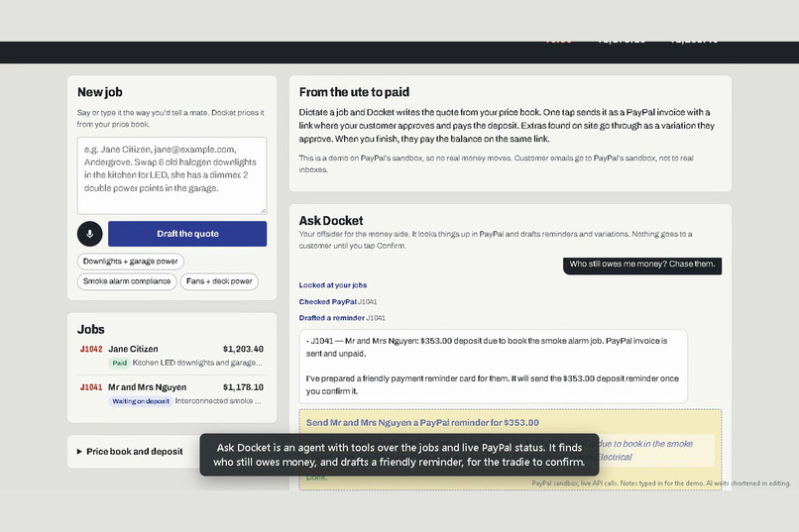
Task: Click the 'Who still owes me money' message bubble
Action: [642, 265]
